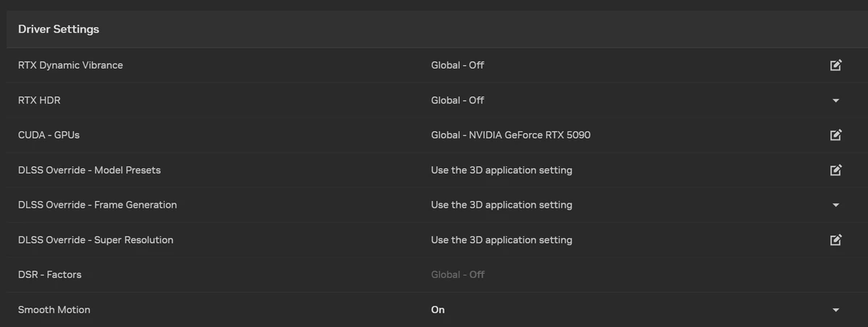Click the Model Presets '3D application setting' value

[x=501, y=170]
